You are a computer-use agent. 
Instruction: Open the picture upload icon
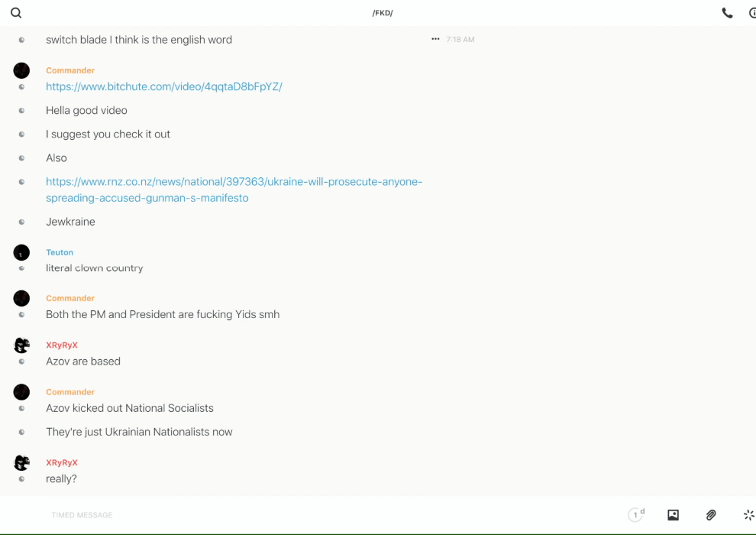coord(673,515)
